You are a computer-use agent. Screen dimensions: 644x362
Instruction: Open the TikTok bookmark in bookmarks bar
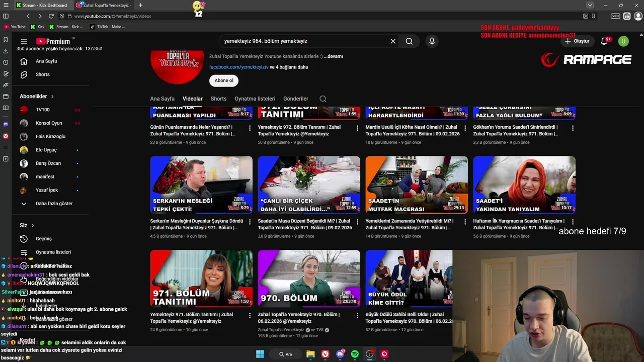tap(107, 27)
